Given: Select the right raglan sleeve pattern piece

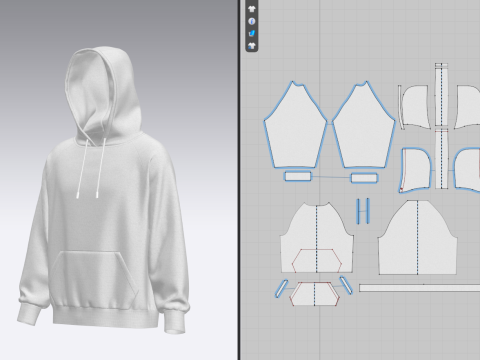Looking at the screenshot, I should [364, 125].
